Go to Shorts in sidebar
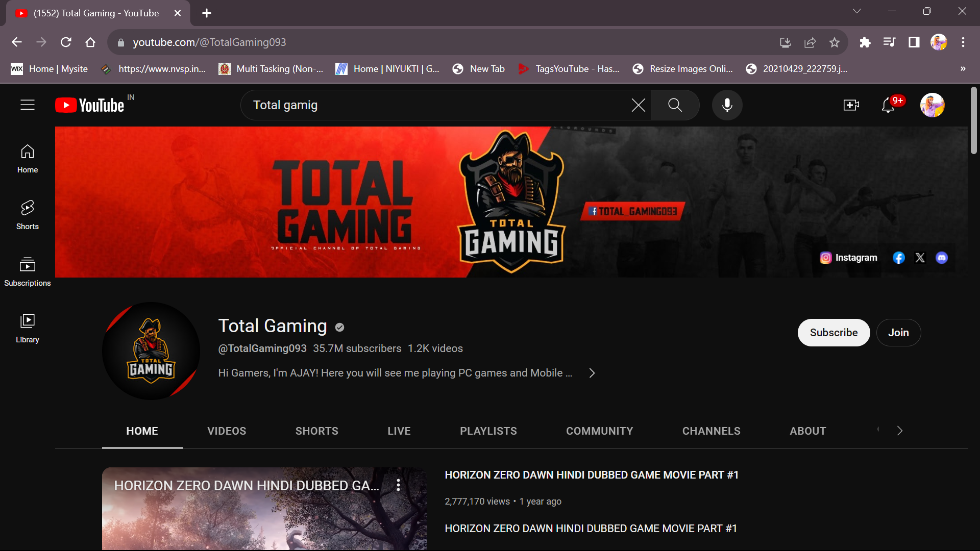 28,215
